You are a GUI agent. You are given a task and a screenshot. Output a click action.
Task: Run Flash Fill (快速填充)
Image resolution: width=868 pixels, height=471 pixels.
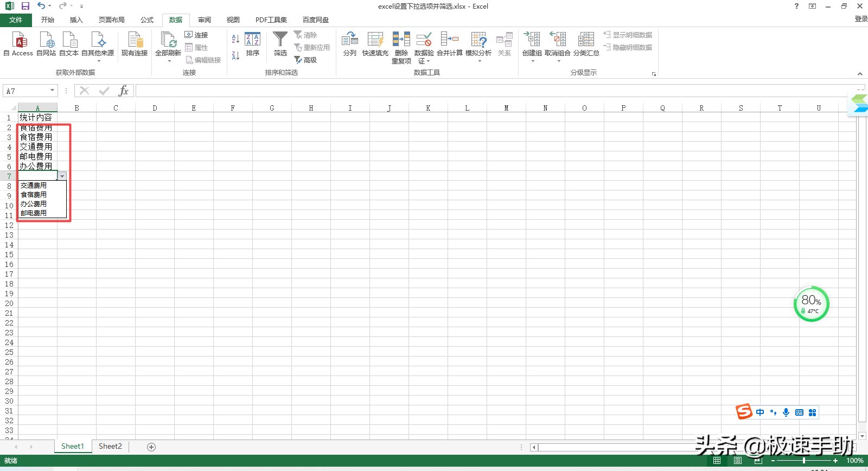(375, 44)
